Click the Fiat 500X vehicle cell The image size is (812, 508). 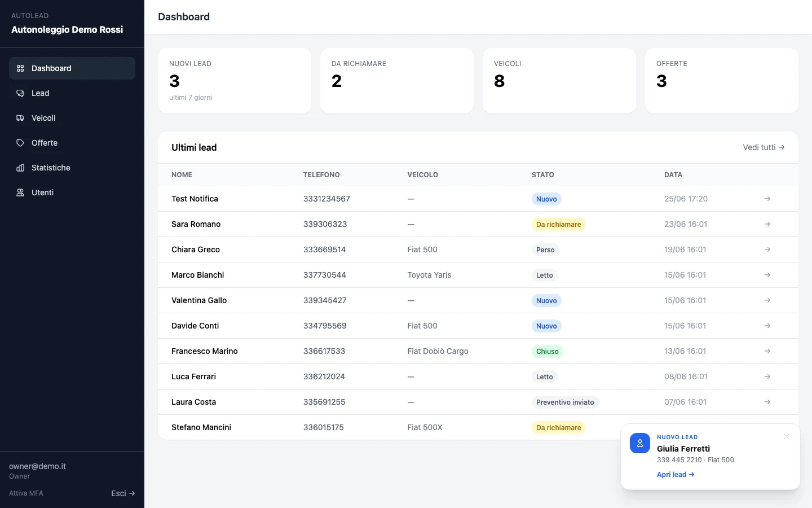tap(425, 427)
